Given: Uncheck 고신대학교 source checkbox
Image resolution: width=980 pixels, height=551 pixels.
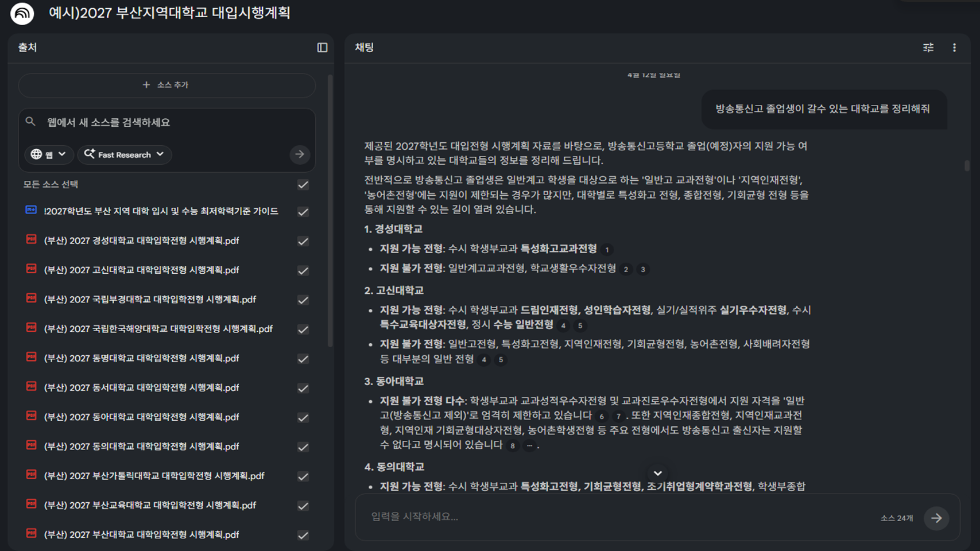Looking at the screenshot, I should 303,270.
